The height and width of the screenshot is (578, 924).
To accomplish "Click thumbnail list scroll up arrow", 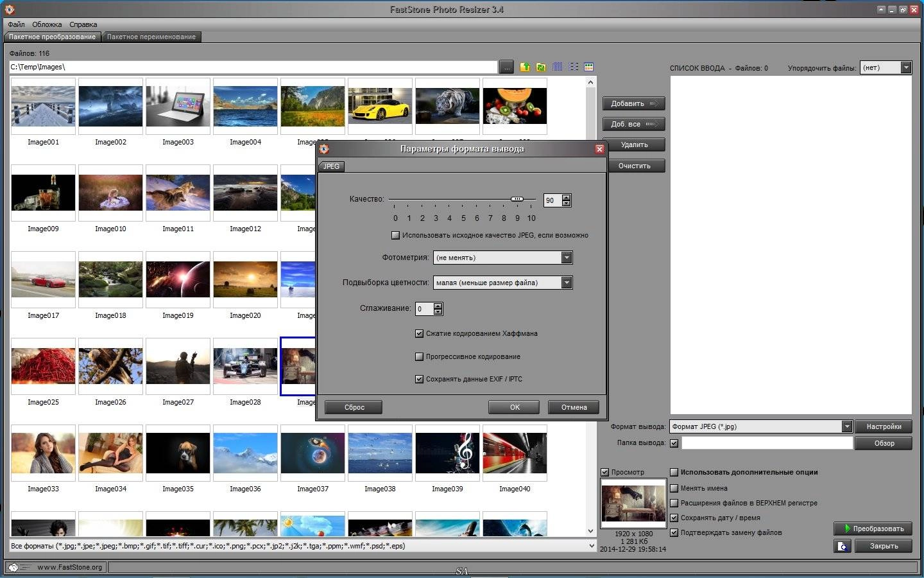I will click(591, 82).
